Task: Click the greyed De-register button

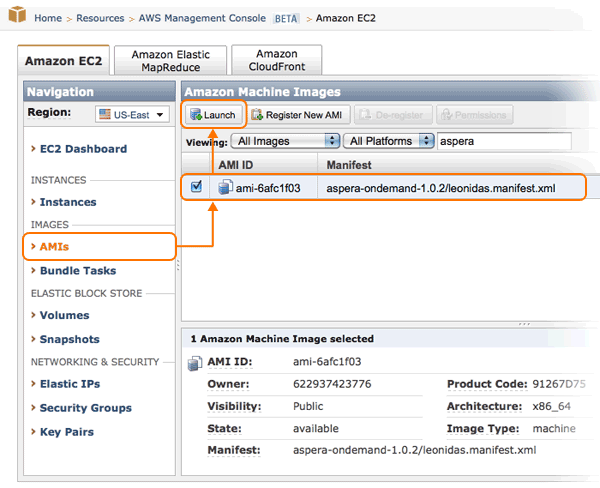Action: click(x=393, y=114)
